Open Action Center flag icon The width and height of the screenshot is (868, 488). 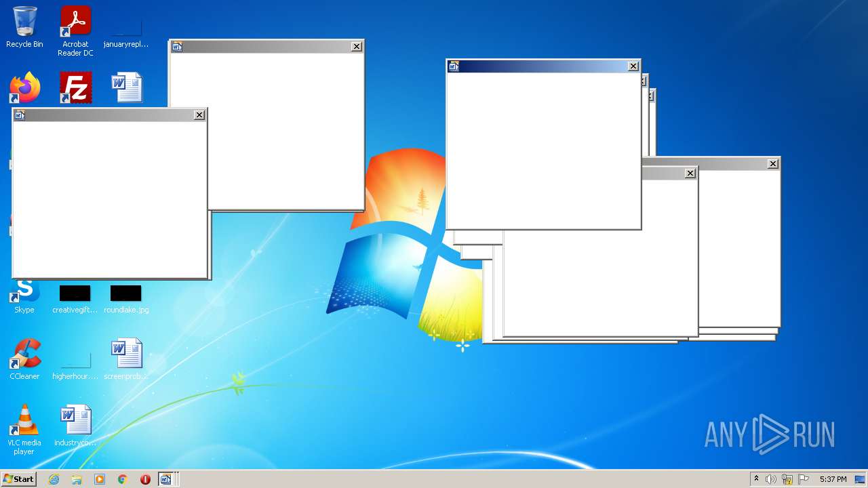[804, 479]
